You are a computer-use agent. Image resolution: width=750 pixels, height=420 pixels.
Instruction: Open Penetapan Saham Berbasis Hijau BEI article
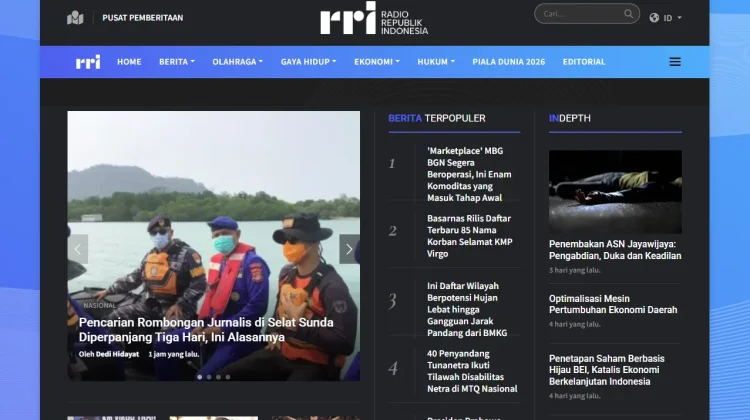[x=607, y=370]
